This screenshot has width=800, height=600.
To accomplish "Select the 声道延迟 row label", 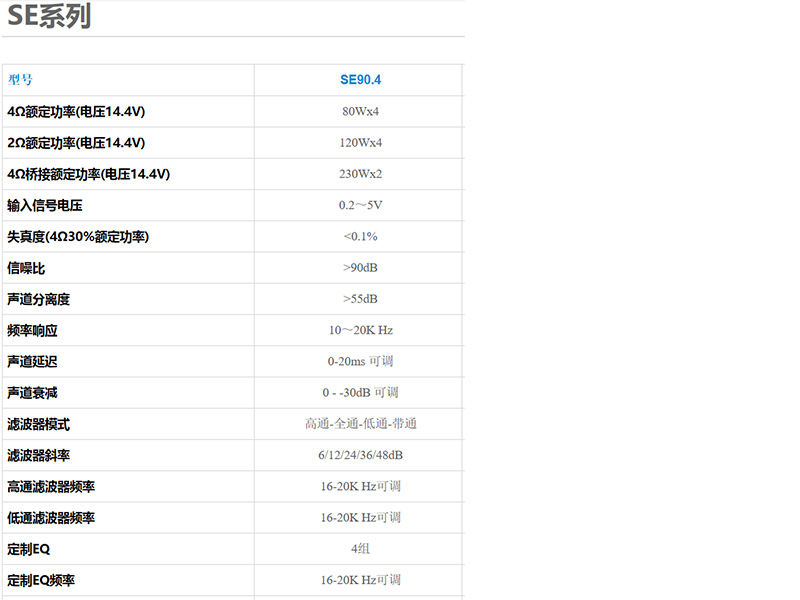I will coord(32,362).
